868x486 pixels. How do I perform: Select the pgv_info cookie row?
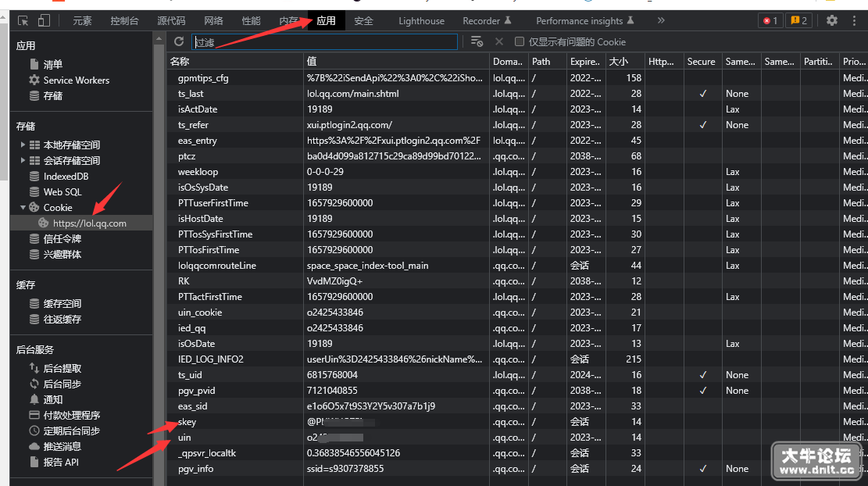point(516,469)
